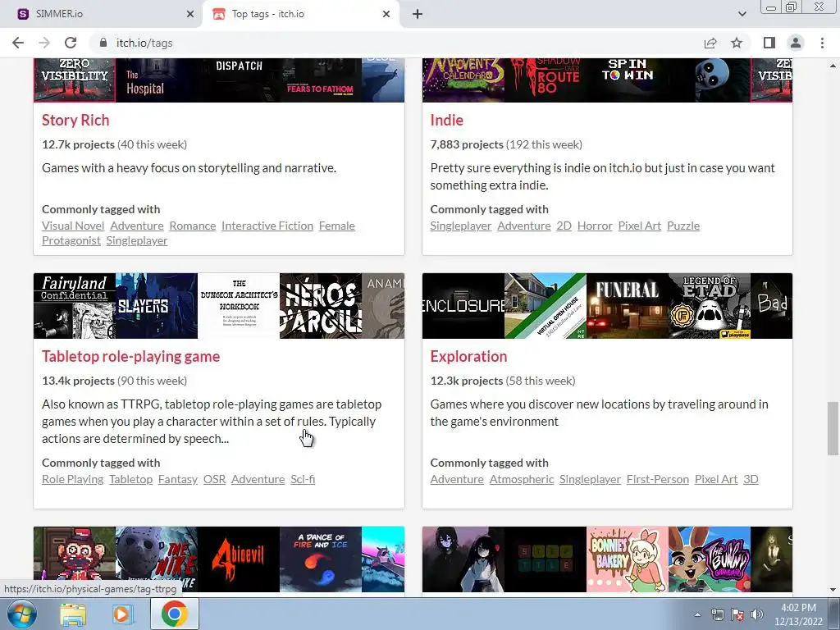
Task: Click the page vertical scrollbar thumb
Action: point(833,428)
